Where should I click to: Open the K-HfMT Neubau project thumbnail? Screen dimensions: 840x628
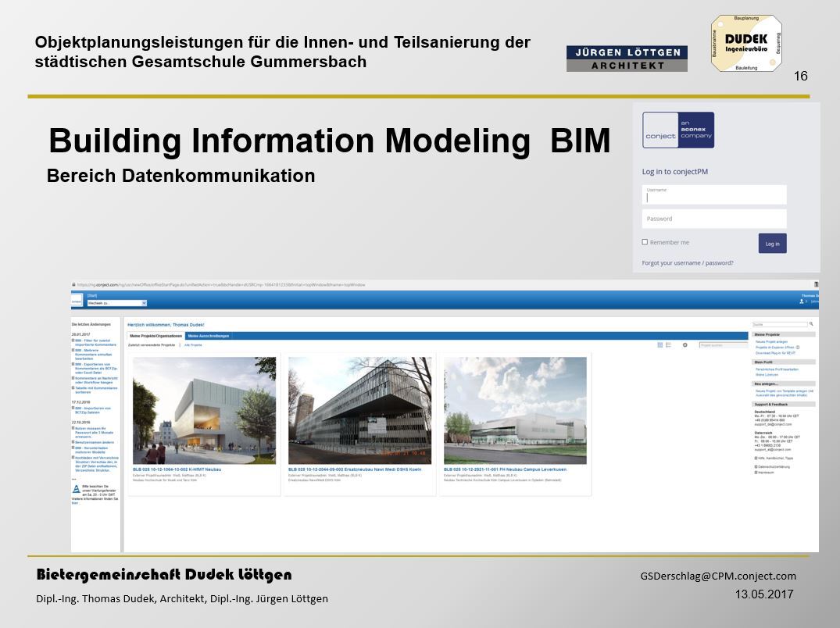pos(204,411)
